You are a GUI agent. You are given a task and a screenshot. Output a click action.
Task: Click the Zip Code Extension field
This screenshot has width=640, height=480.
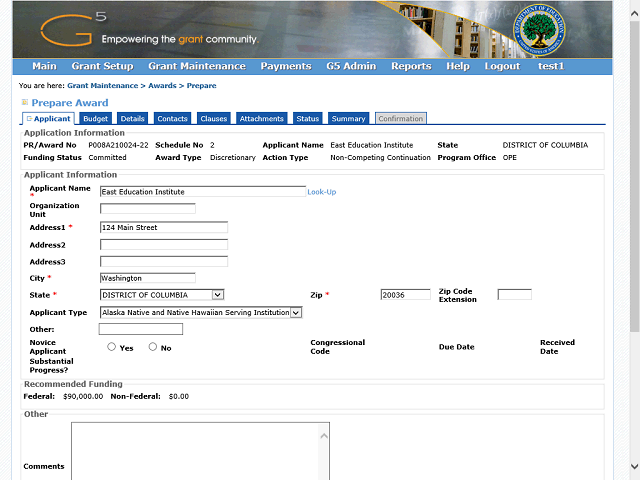(x=515, y=295)
